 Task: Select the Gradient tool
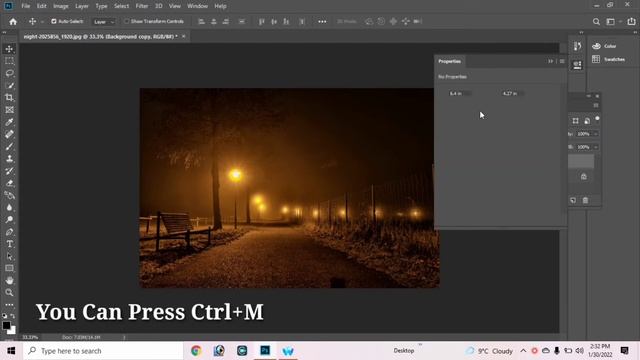pyautogui.click(x=9, y=195)
